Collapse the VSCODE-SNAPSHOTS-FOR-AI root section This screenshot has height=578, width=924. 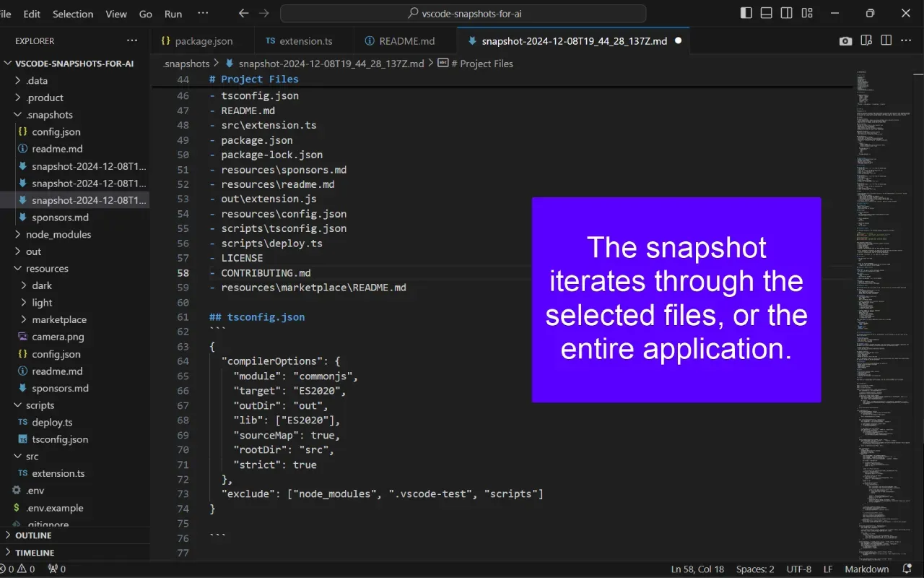pyautogui.click(x=74, y=63)
